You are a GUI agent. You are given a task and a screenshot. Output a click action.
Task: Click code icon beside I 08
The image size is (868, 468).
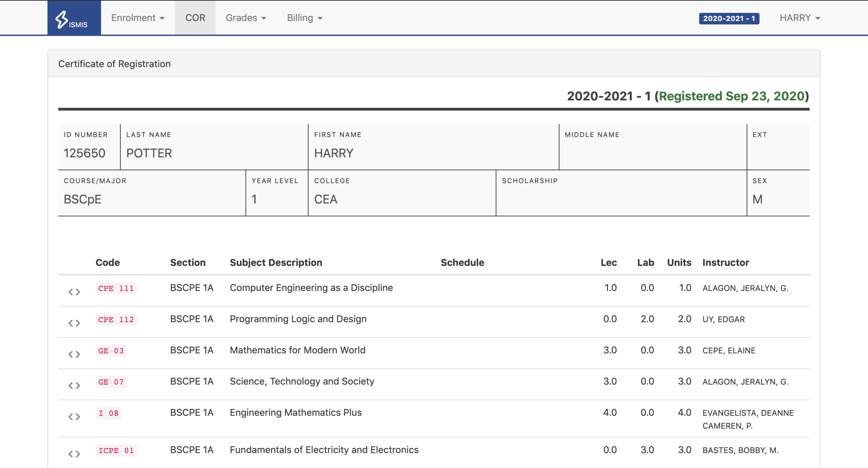pyautogui.click(x=74, y=417)
